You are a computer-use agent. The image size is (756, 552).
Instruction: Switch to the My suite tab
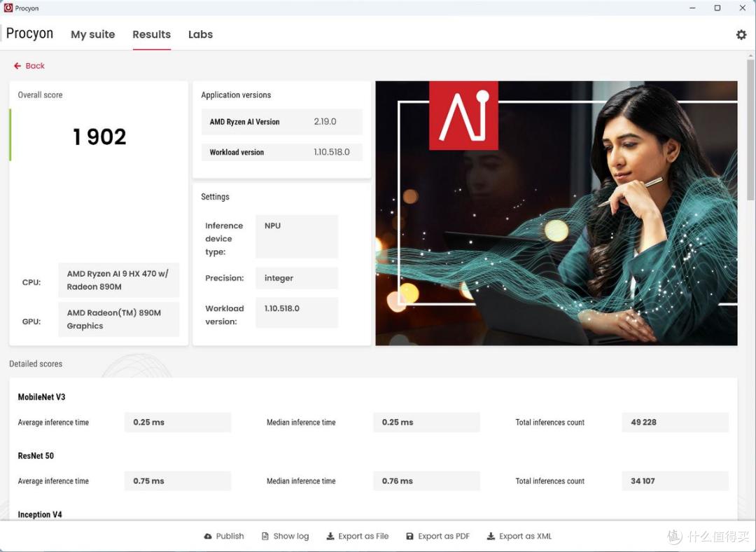click(x=92, y=34)
